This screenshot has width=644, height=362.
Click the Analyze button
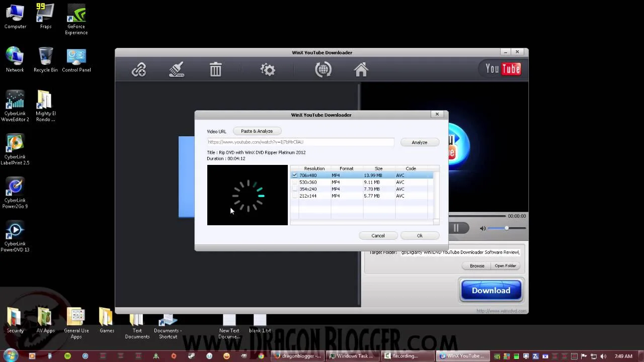click(x=420, y=142)
